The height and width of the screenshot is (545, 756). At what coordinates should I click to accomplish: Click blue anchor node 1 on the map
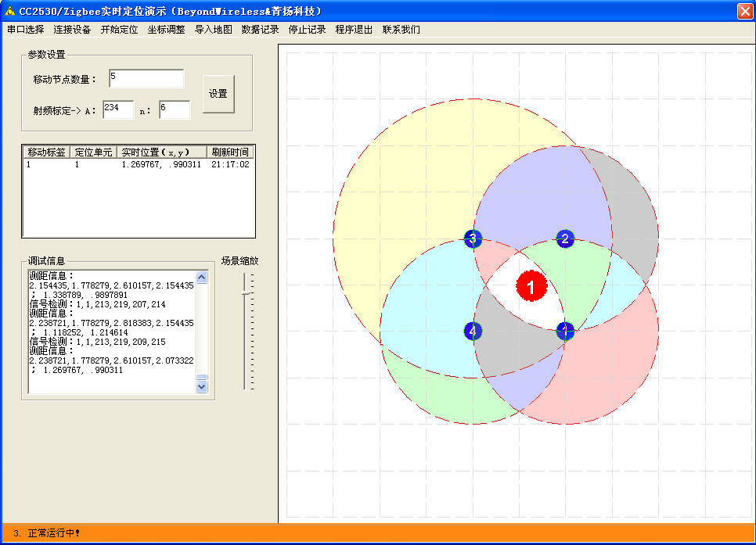[x=565, y=331]
